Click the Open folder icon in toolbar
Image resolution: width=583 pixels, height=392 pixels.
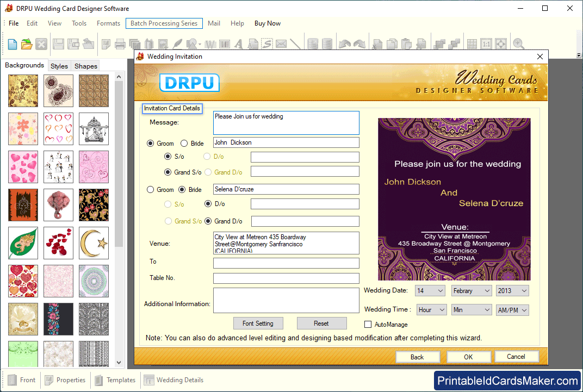tap(27, 44)
